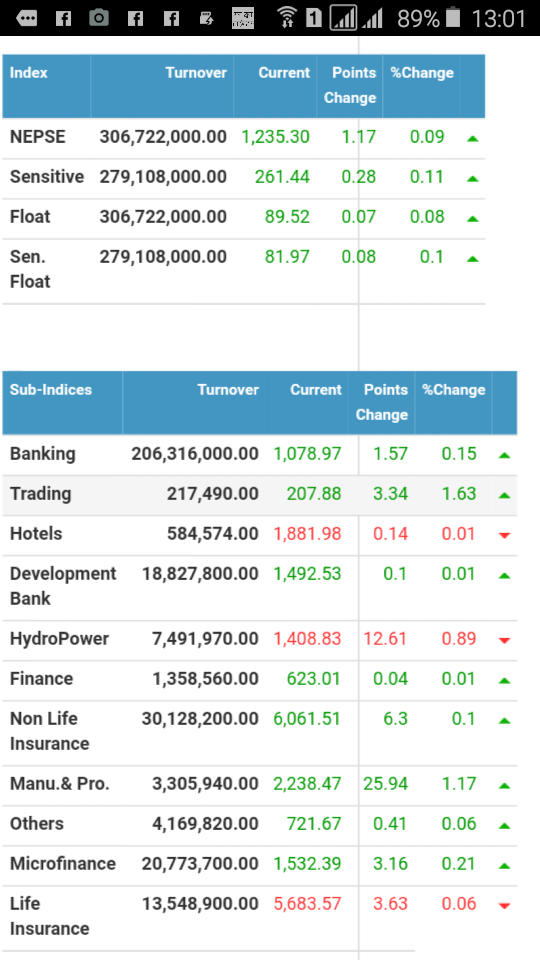Screen dimensions: 540x960
Task: Tap the note edit notification icon
Action: click(x=208, y=18)
